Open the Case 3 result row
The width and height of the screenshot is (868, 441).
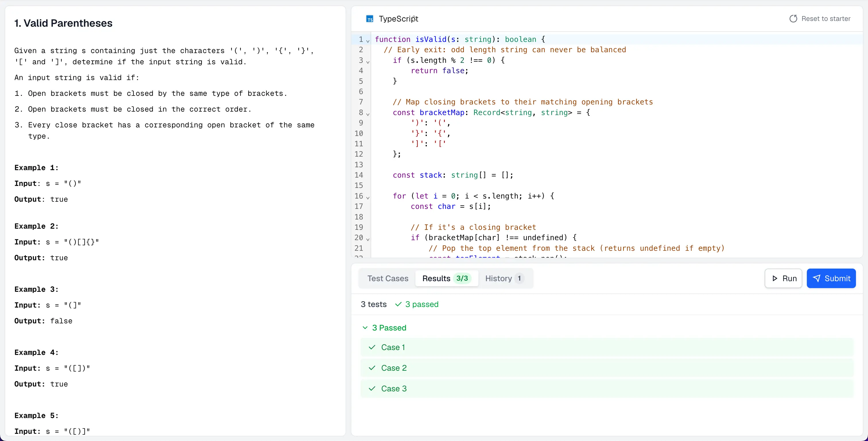pos(607,388)
